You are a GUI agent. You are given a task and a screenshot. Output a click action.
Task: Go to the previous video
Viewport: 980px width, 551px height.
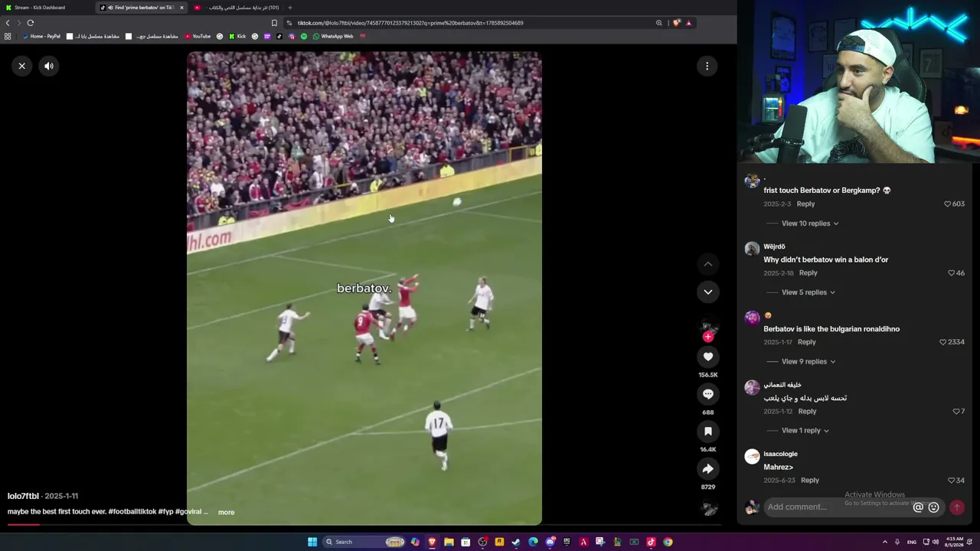(x=708, y=264)
